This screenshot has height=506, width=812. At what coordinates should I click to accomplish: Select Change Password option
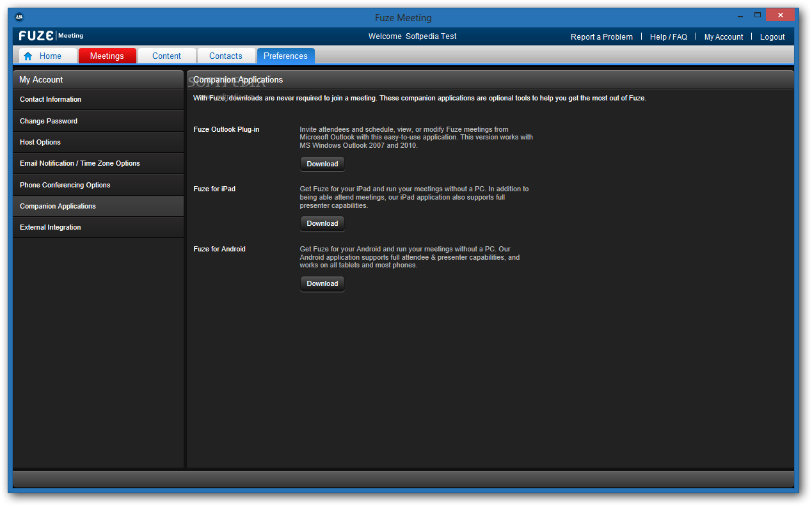[99, 121]
